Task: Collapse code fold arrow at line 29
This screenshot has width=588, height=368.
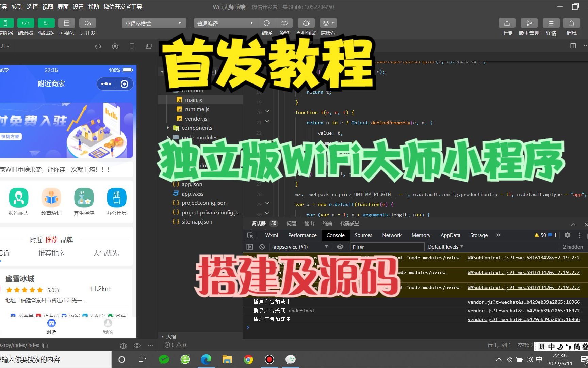Action: click(267, 203)
